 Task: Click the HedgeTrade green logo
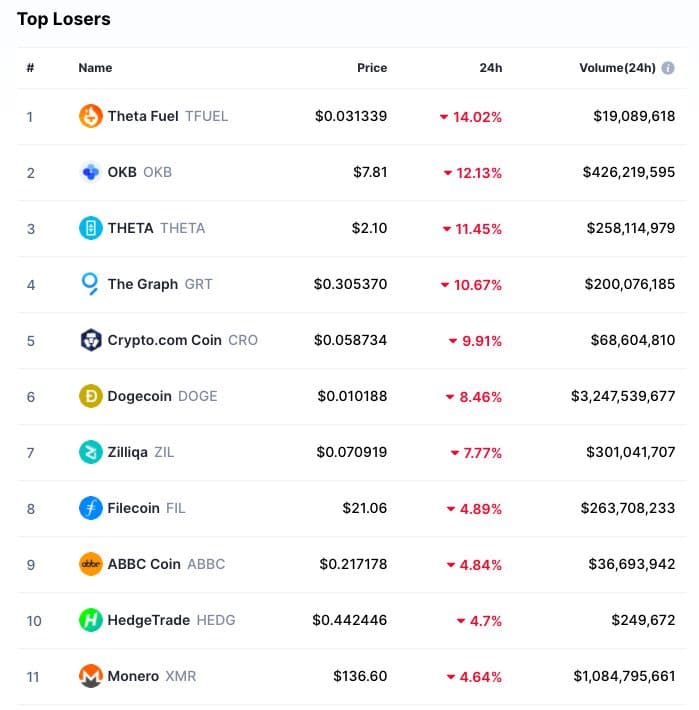(x=91, y=620)
